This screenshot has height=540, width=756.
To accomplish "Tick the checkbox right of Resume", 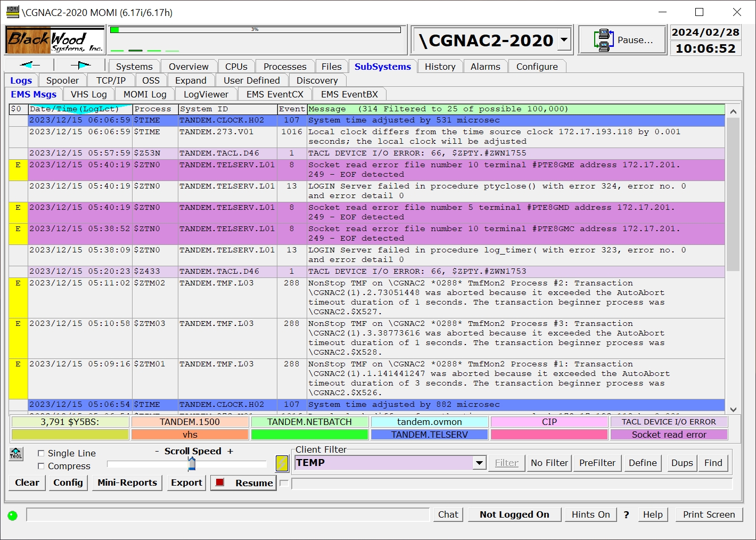I will tap(284, 483).
